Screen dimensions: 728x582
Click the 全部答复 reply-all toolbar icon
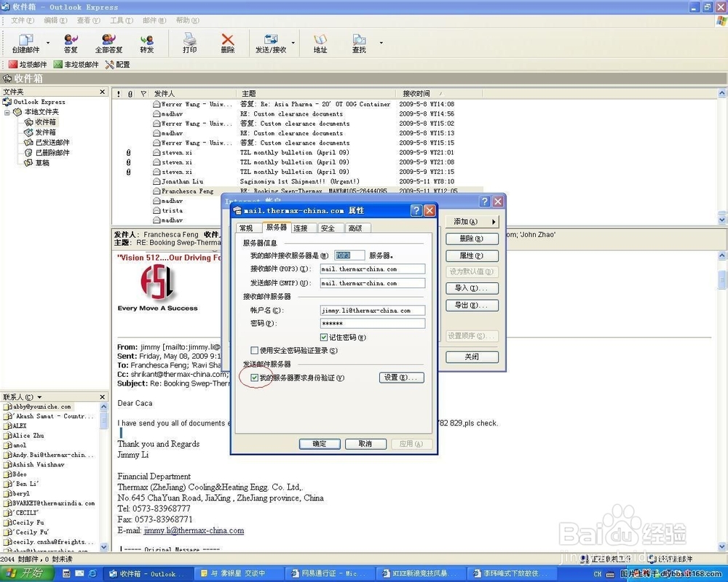108,43
